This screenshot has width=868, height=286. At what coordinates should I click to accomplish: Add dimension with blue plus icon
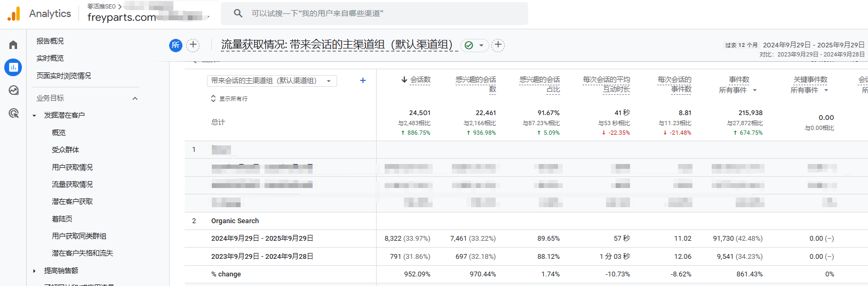pos(363,80)
